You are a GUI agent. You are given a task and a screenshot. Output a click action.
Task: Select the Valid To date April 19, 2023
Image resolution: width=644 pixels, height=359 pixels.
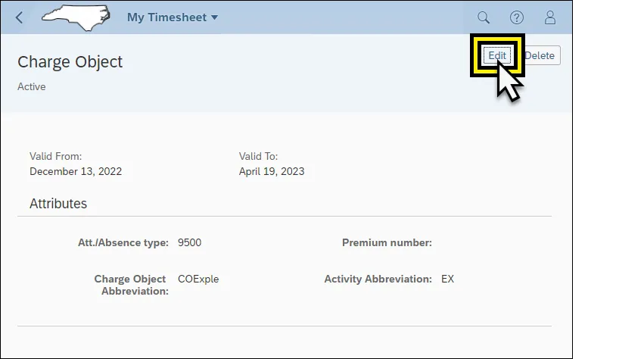tap(272, 171)
